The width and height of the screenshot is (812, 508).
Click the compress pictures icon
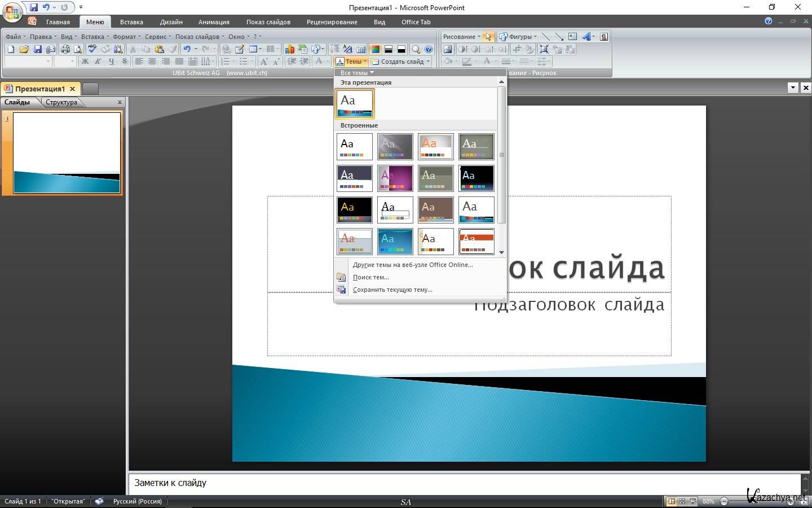[x=544, y=49]
